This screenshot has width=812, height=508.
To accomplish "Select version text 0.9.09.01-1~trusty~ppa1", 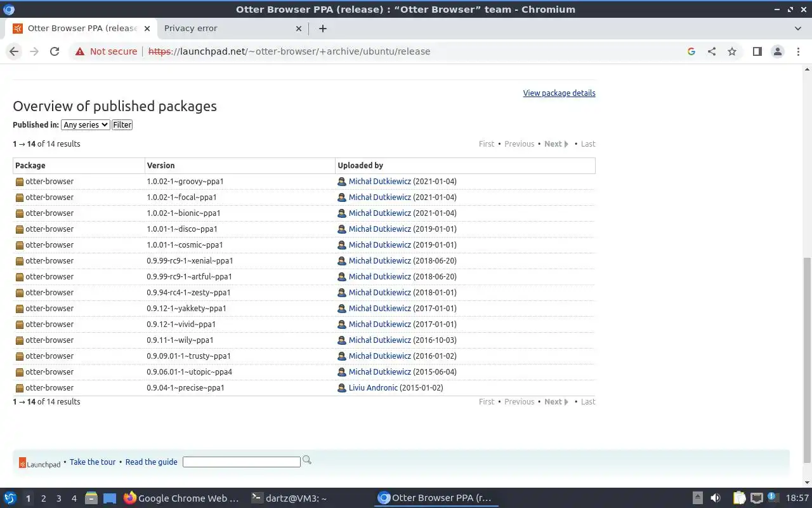I will (x=188, y=356).
